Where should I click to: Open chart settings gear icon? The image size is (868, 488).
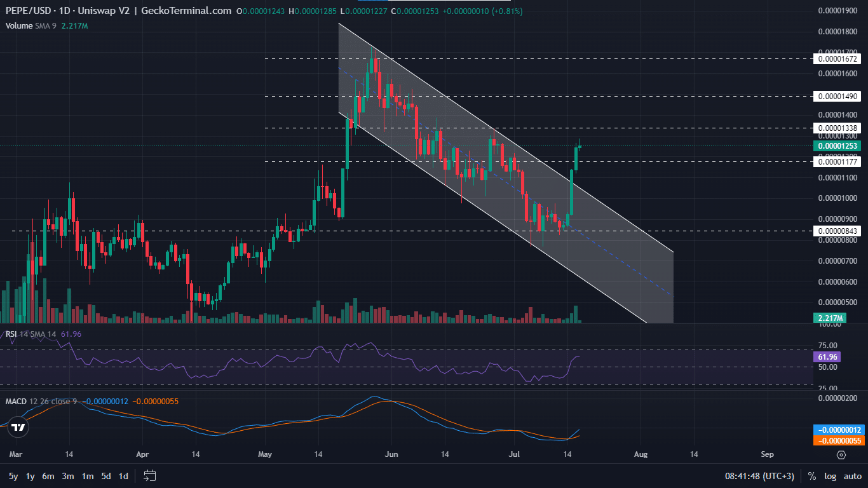(x=841, y=455)
